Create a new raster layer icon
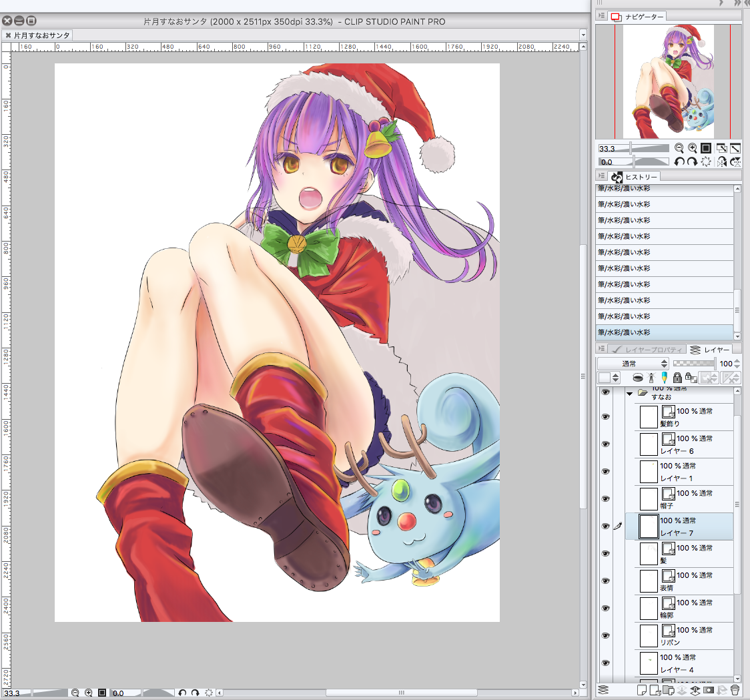The width and height of the screenshot is (750, 700). click(642, 690)
